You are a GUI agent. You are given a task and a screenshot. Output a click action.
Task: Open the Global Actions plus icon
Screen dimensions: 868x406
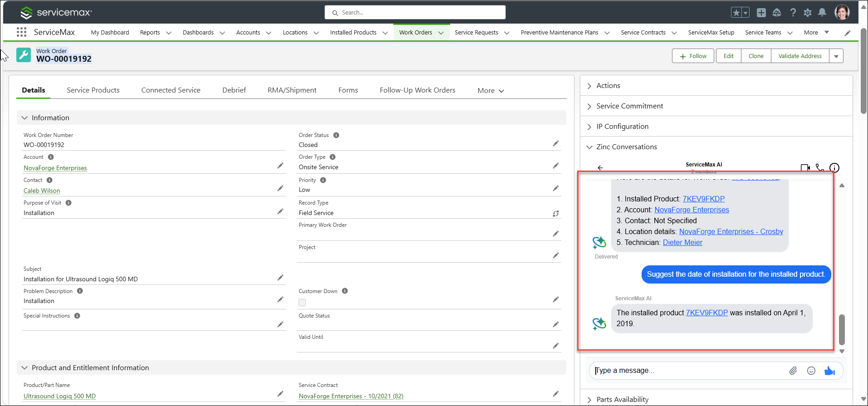click(761, 13)
